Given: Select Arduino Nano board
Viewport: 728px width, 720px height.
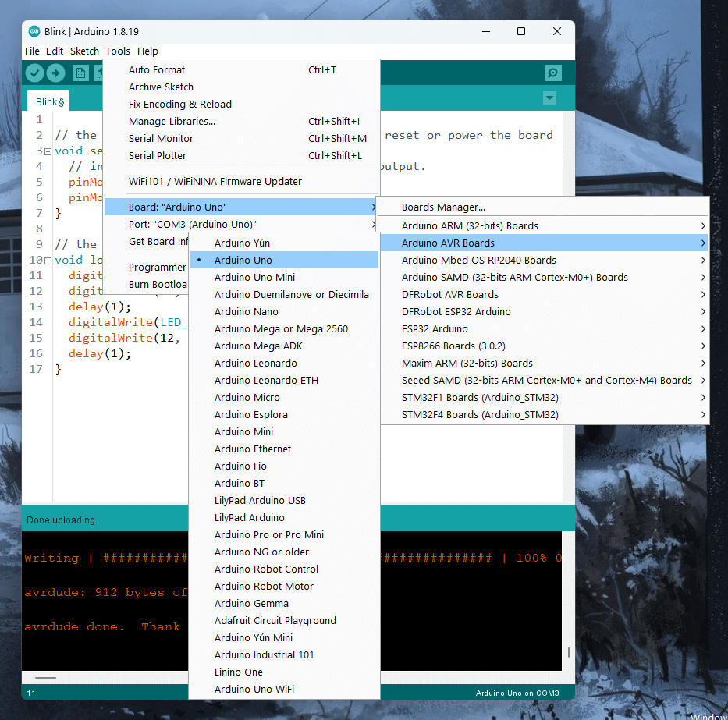Looking at the screenshot, I should 284,311.
